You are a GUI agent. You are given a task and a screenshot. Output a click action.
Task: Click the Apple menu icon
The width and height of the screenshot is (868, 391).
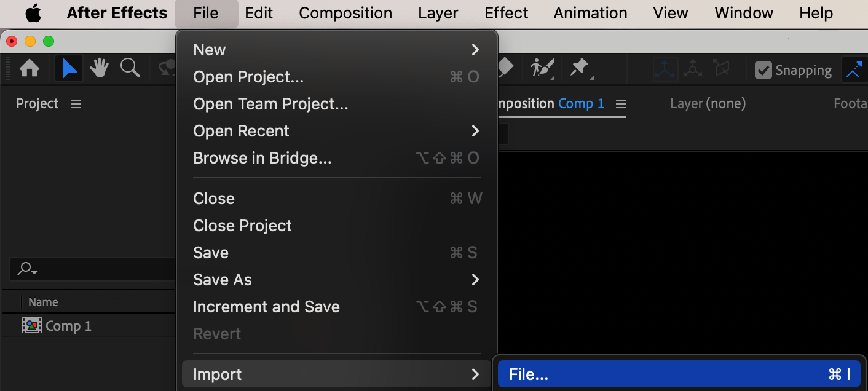coord(33,13)
